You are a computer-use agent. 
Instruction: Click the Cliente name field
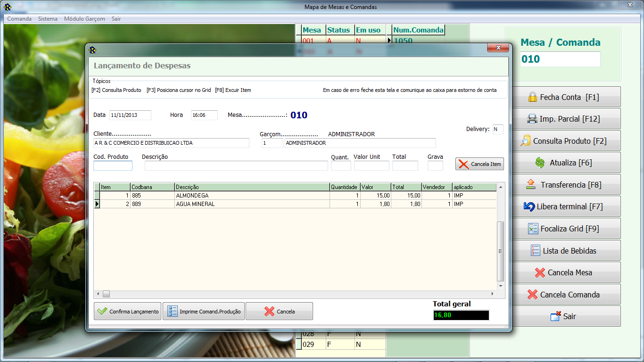pyautogui.click(x=171, y=143)
